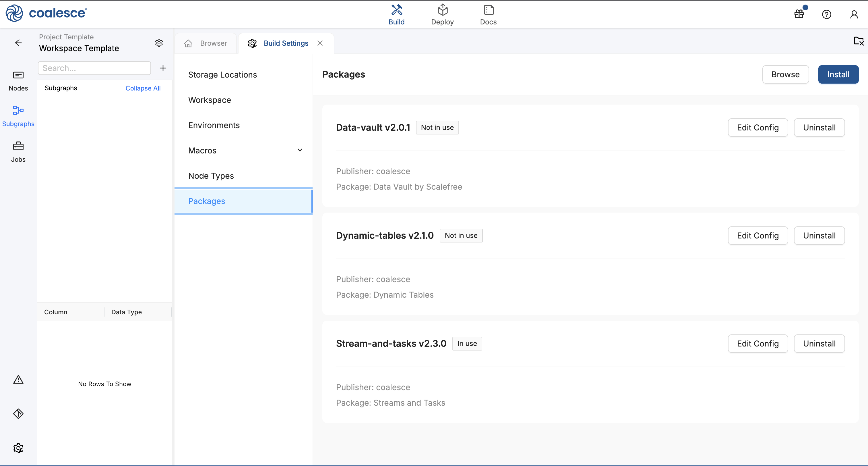The image size is (868, 466).
Task: Open the git diamond icon in sidebar
Action: (18, 413)
